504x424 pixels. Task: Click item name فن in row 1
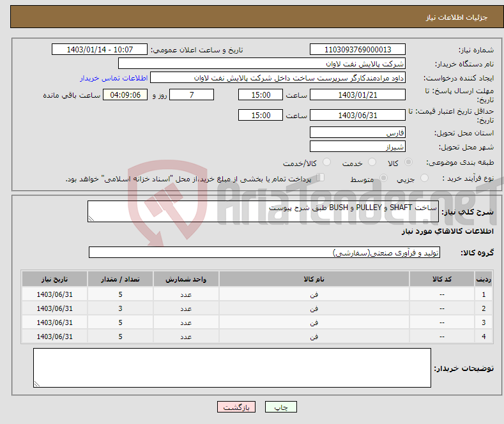pyautogui.click(x=314, y=294)
